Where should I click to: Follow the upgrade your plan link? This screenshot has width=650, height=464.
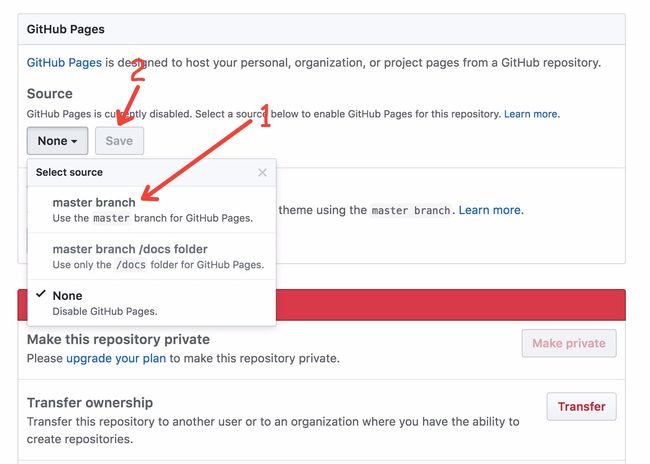(116, 358)
